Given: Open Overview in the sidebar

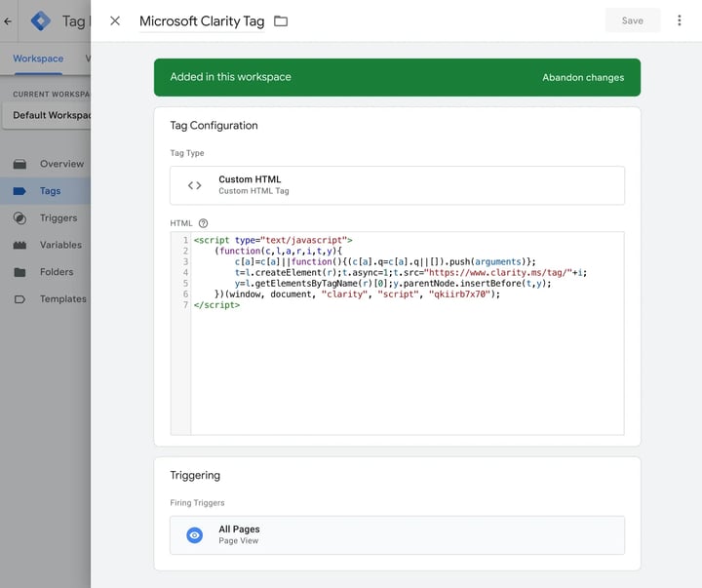Looking at the screenshot, I should click(45, 164).
